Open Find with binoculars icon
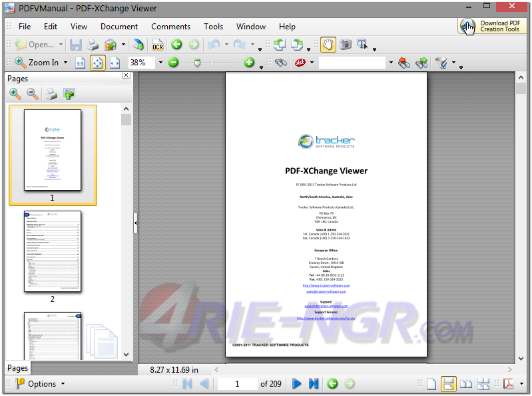532x396 pixels. tap(281, 63)
